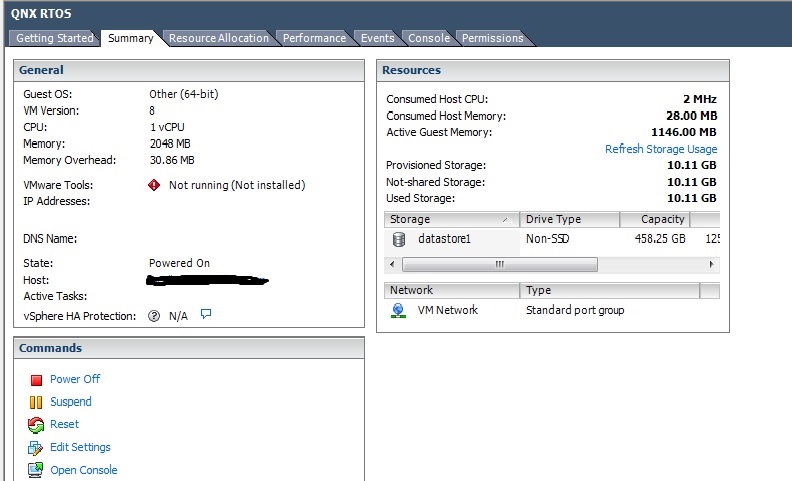The width and height of the screenshot is (792, 481).
Task: Click the HA Protection speech bubble icon
Action: click(206, 314)
